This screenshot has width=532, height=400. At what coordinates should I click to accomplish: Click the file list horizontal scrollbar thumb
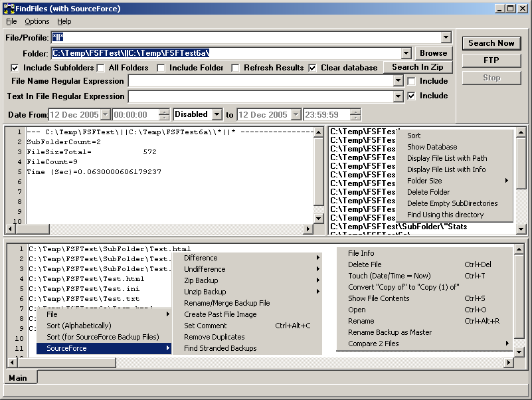point(67,362)
